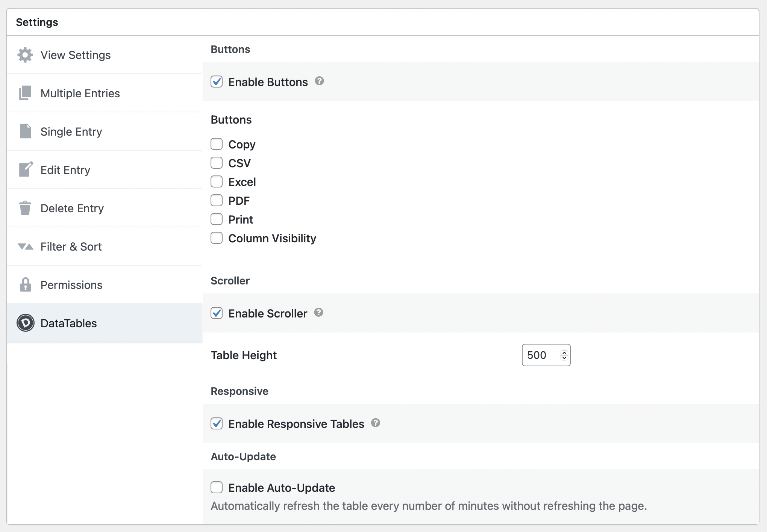The width and height of the screenshot is (767, 532).
Task: Select the Edit Entry tab
Action: 105,170
